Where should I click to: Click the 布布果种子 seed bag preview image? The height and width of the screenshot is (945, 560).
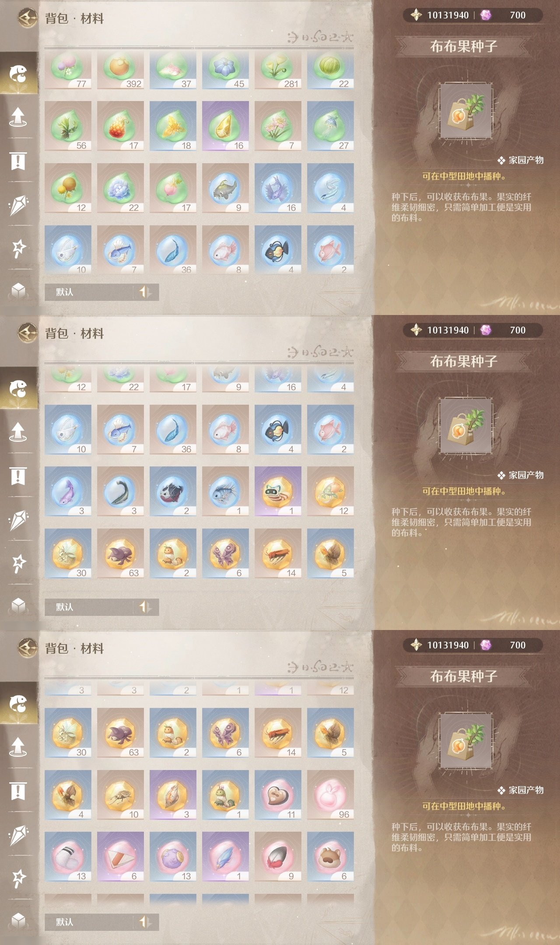tap(465, 111)
